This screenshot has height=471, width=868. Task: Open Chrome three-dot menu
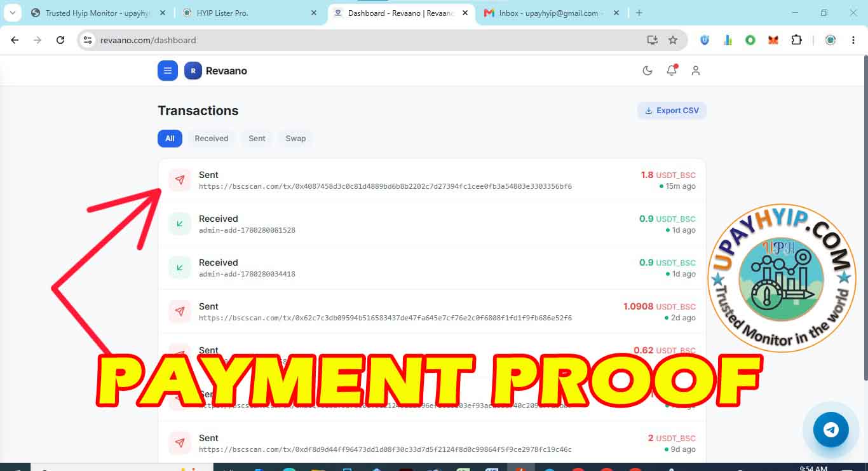click(x=853, y=40)
